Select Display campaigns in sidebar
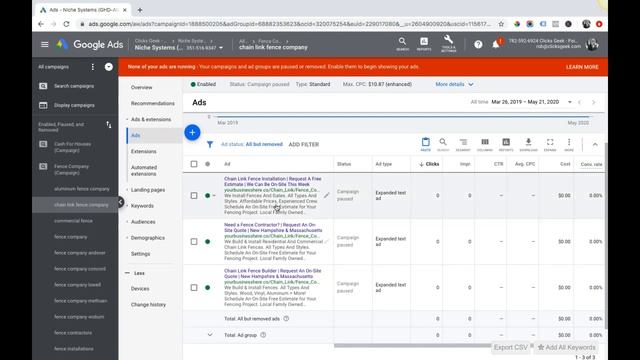Image resolution: width=640 pixels, height=360 pixels. point(74,105)
